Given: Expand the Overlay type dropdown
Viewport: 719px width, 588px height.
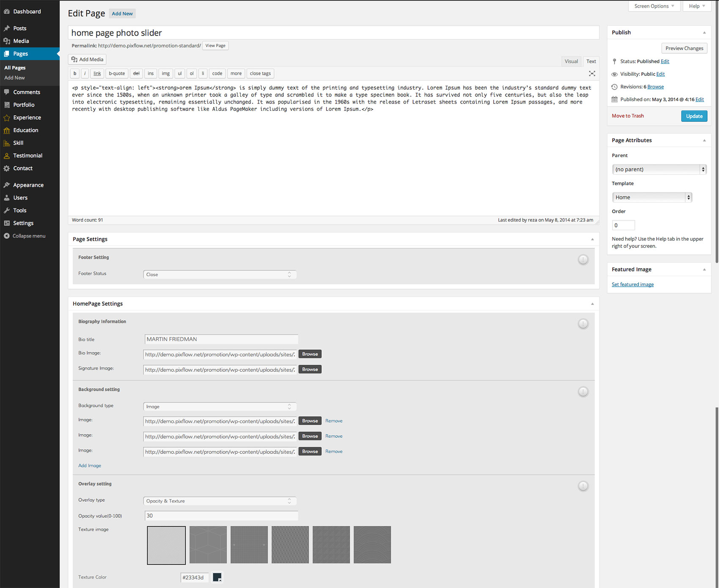Looking at the screenshot, I should click(x=220, y=501).
